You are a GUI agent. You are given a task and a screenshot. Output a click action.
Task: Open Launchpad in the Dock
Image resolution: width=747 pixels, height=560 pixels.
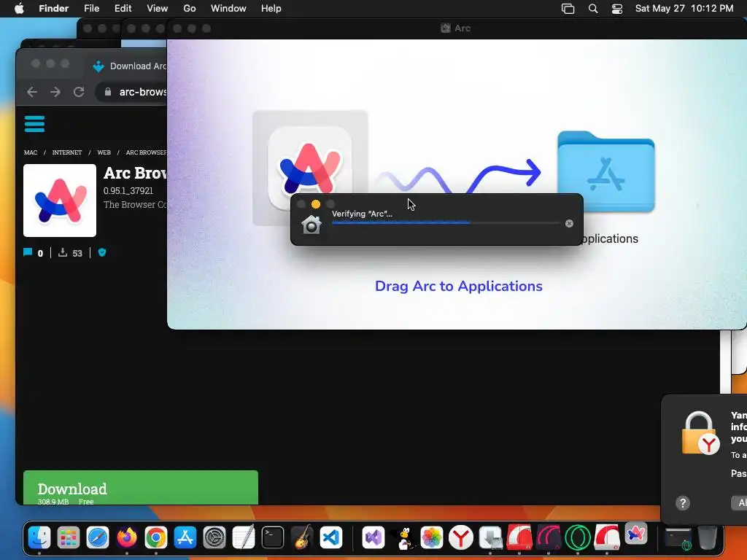click(69, 537)
